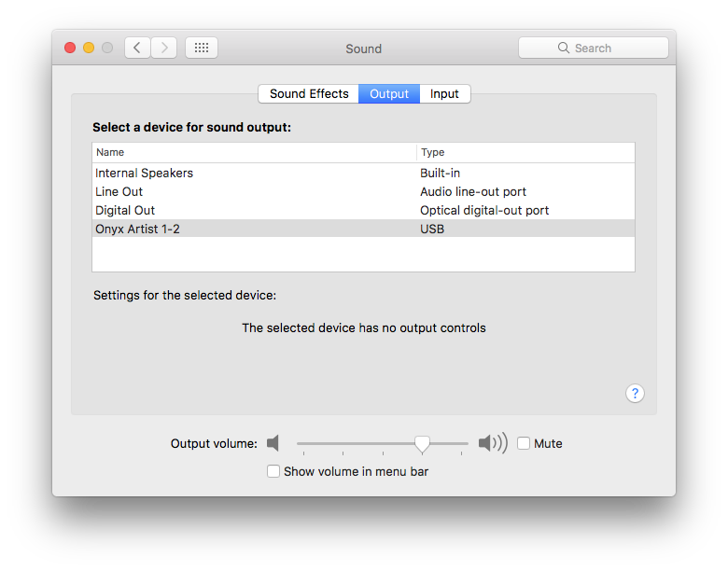Select the Output tab

coord(389,93)
